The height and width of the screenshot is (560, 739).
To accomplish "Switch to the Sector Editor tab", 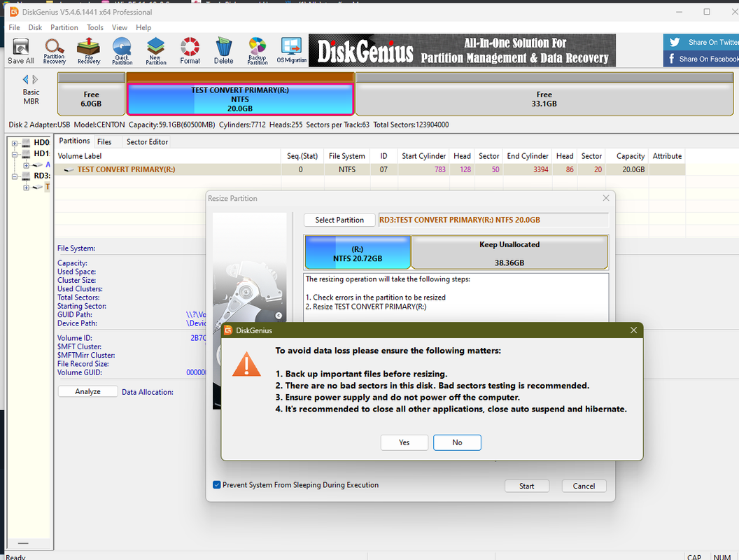I will (147, 142).
